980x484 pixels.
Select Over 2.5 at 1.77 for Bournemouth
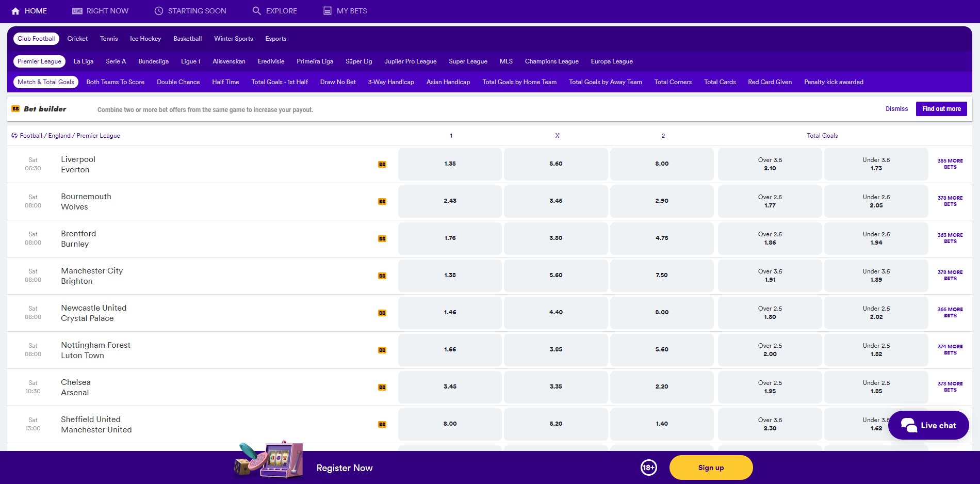point(770,201)
